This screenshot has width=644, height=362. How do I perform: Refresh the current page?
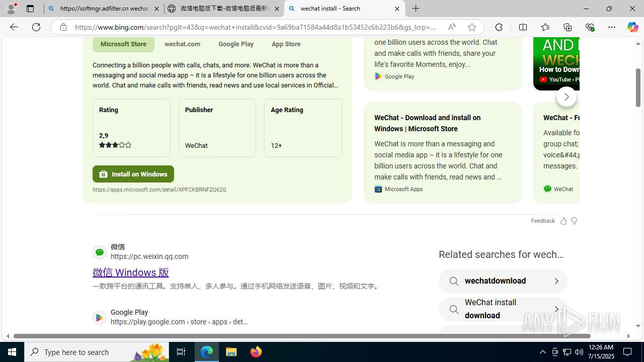pos(36,27)
